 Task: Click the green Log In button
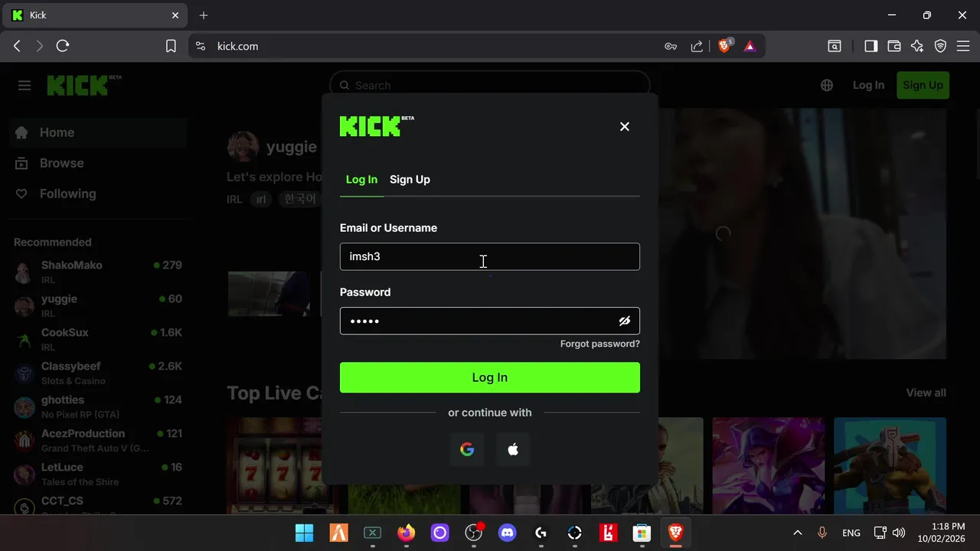pyautogui.click(x=490, y=377)
